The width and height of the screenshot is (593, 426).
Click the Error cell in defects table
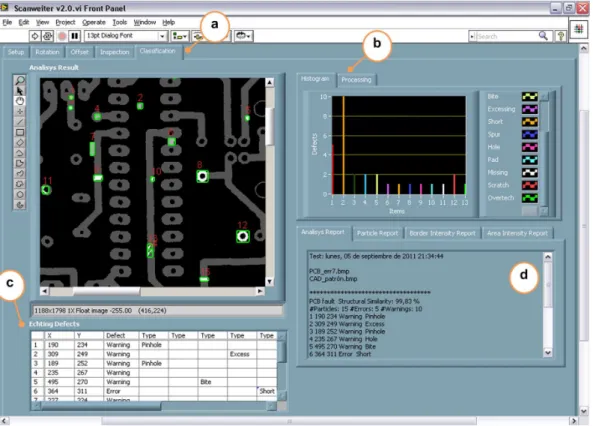(x=121, y=391)
